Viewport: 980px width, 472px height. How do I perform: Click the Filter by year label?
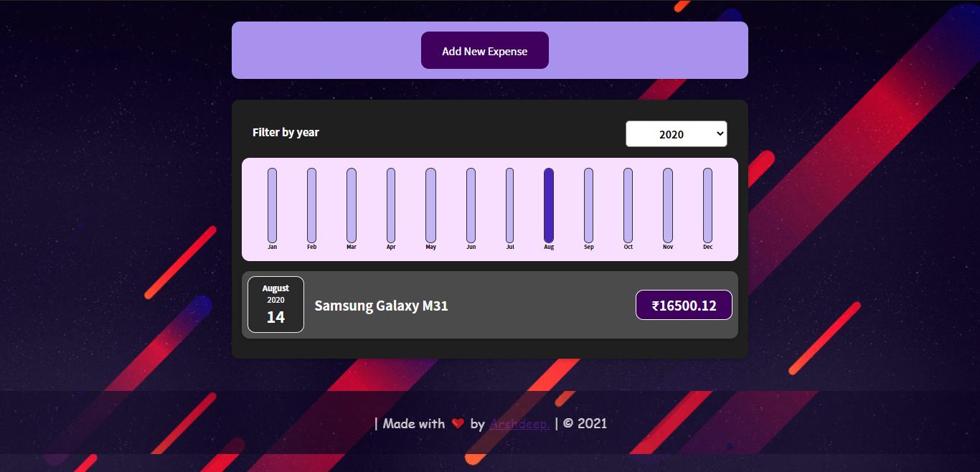[x=286, y=133]
